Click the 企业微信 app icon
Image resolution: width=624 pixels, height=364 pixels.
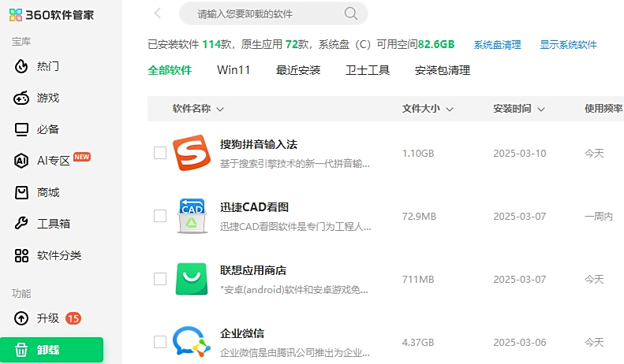[x=191, y=342]
